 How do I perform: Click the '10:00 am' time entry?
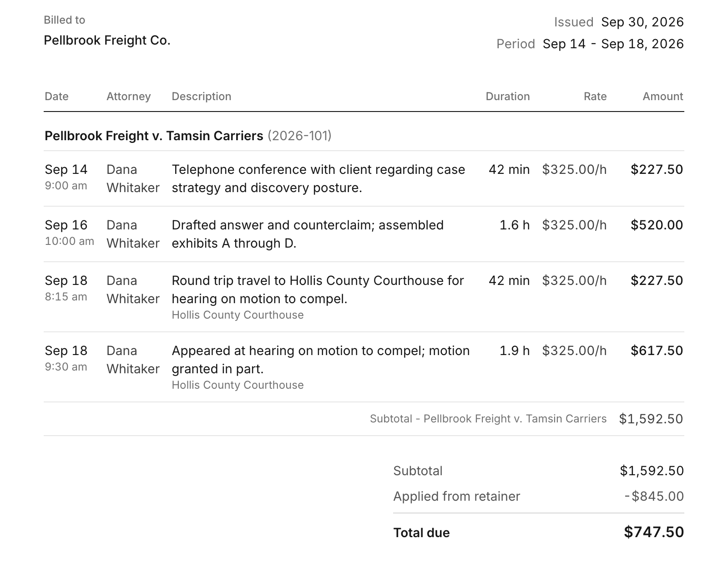[x=69, y=241]
